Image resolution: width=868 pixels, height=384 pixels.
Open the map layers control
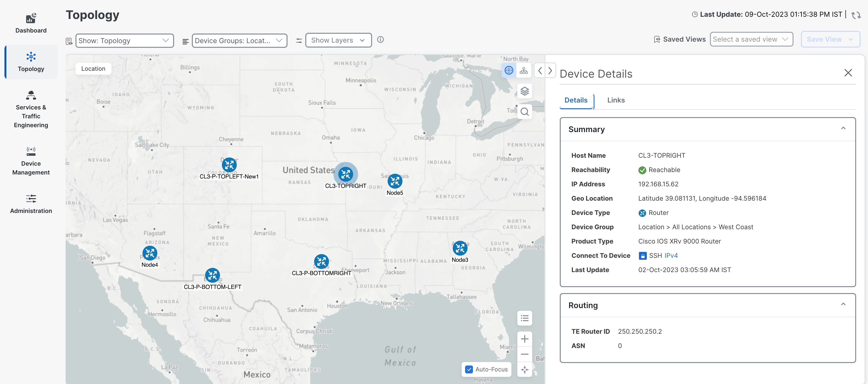tap(524, 91)
